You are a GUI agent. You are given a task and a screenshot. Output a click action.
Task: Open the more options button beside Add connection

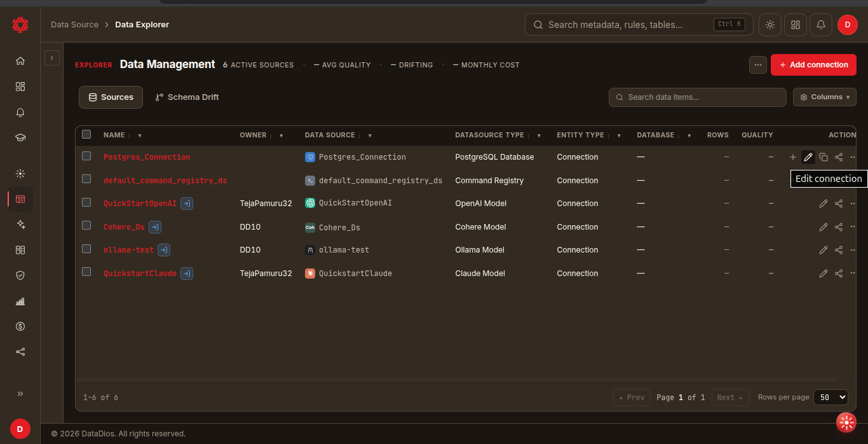click(757, 65)
